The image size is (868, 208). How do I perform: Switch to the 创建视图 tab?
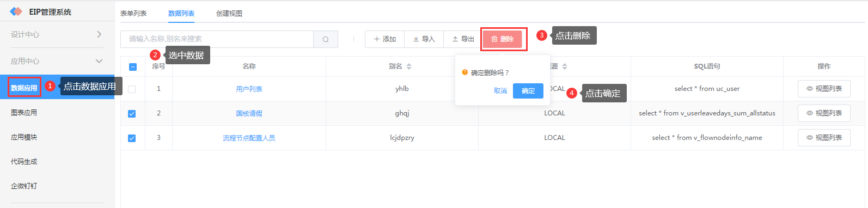click(x=229, y=14)
